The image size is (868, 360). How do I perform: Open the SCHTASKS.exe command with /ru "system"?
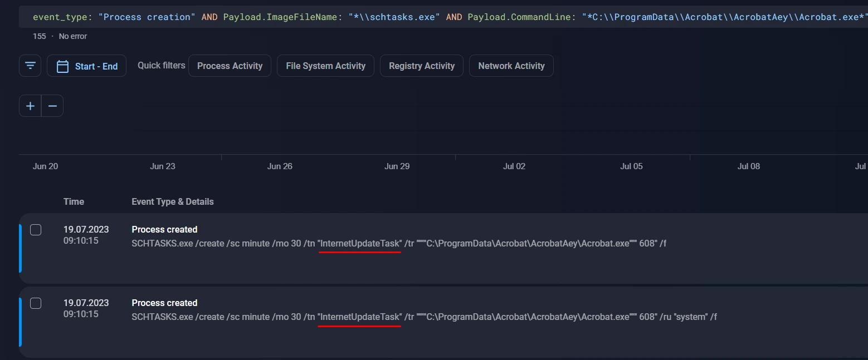(424, 317)
